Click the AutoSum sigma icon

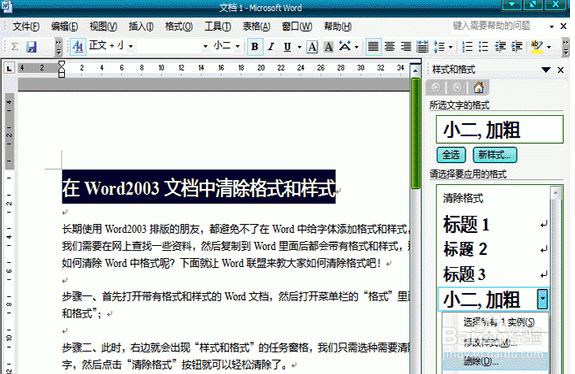click(x=15, y=47)
